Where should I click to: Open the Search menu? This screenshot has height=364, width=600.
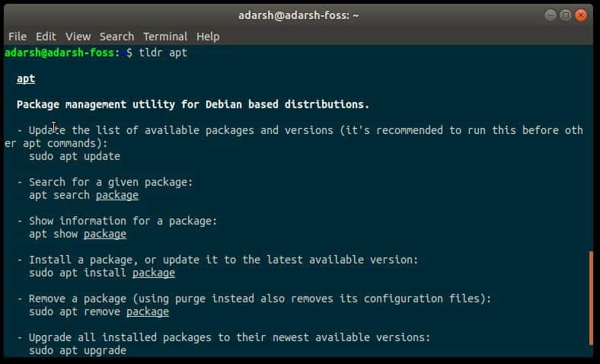116,36
